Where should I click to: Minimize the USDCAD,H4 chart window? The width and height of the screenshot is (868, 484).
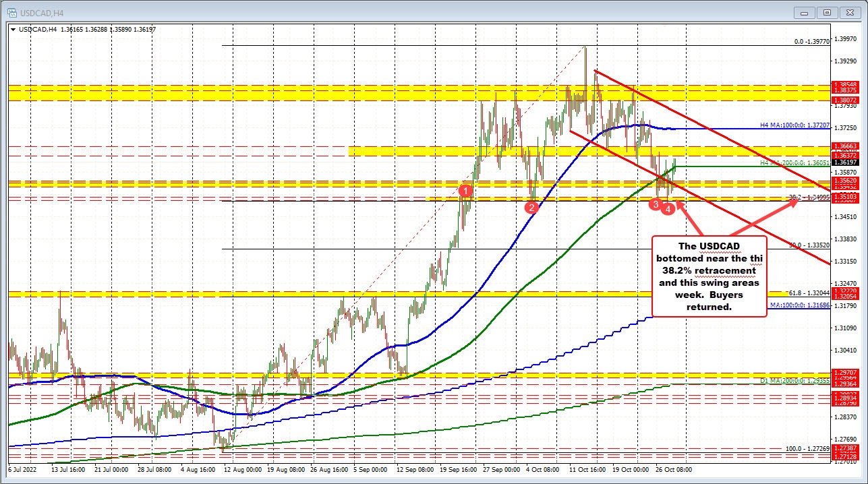(805, 12)
